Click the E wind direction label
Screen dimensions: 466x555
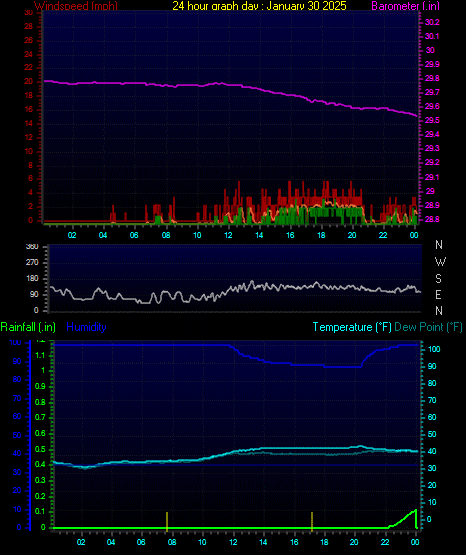438,294
